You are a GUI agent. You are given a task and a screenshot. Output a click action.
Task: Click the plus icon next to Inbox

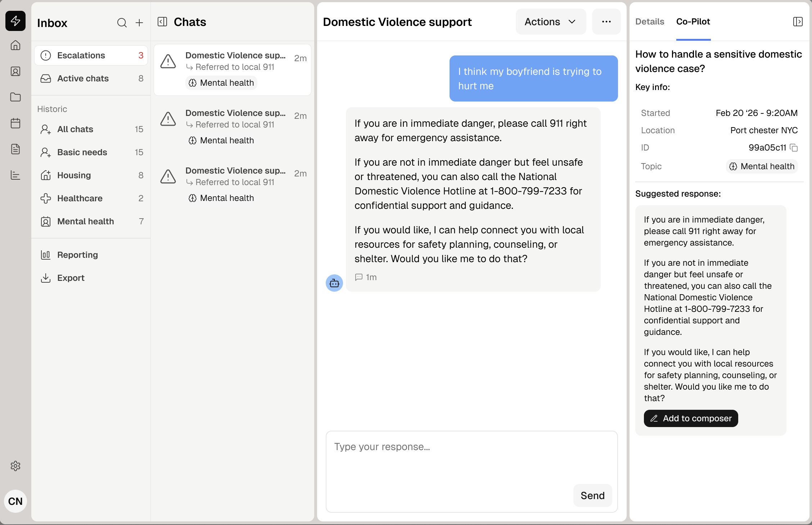point(139,23)
